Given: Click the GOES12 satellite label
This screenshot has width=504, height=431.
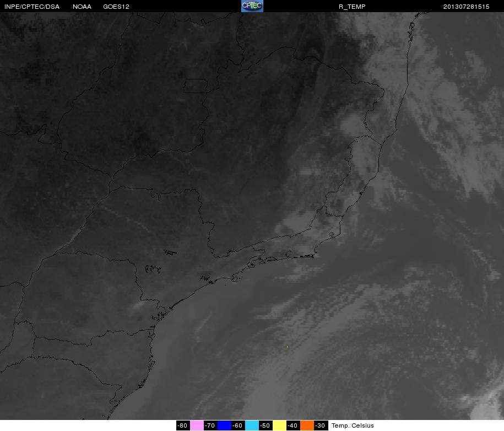Looking at the screenshot, I should [x=116, y=7].
